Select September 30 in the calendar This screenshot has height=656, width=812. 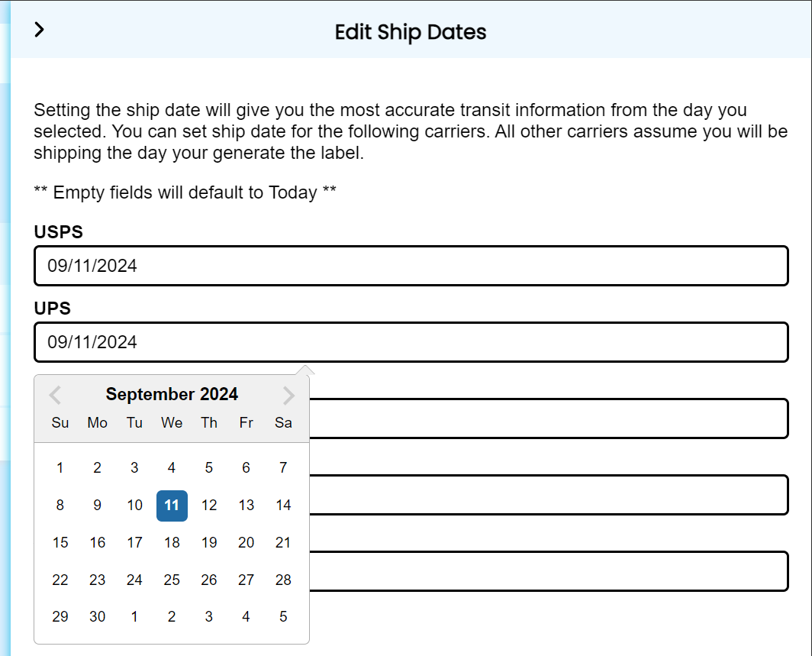[x=98, y=616]
